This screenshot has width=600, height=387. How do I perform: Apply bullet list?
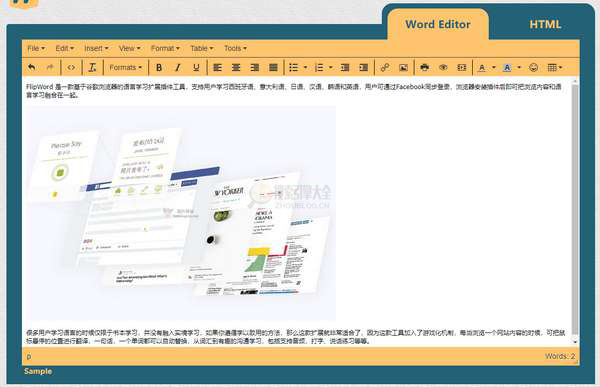point(293,68)
